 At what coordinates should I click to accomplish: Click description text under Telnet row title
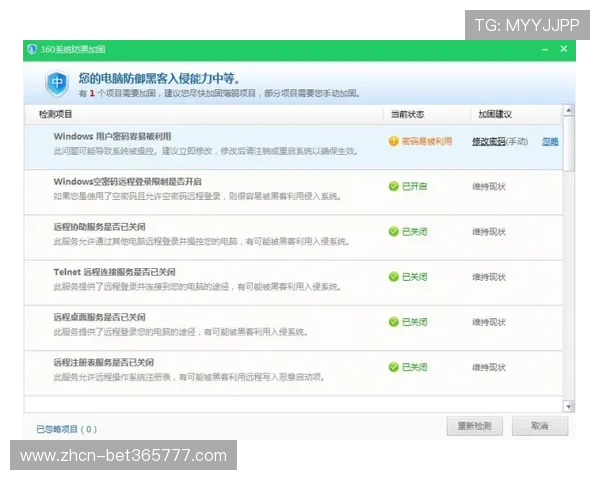click(x=197, y=287)
